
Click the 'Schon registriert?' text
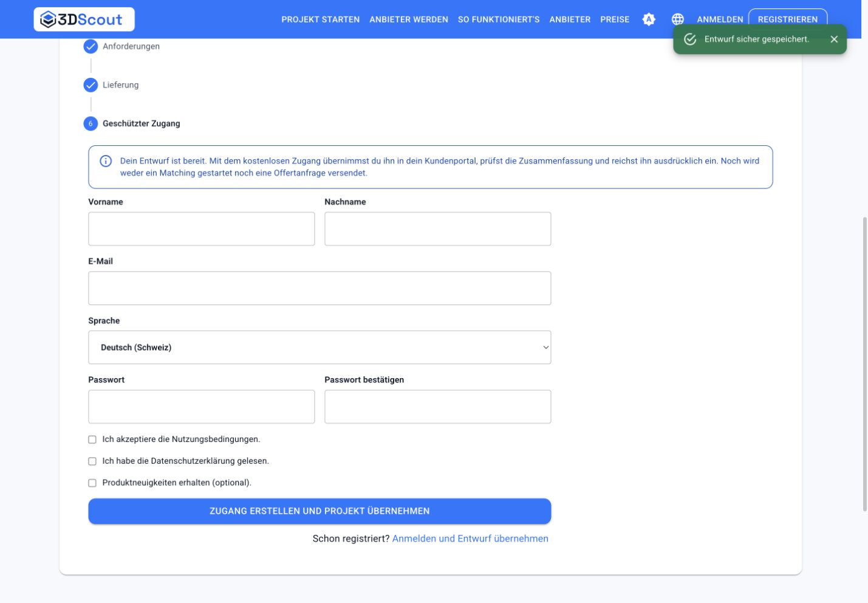[351, 539]
